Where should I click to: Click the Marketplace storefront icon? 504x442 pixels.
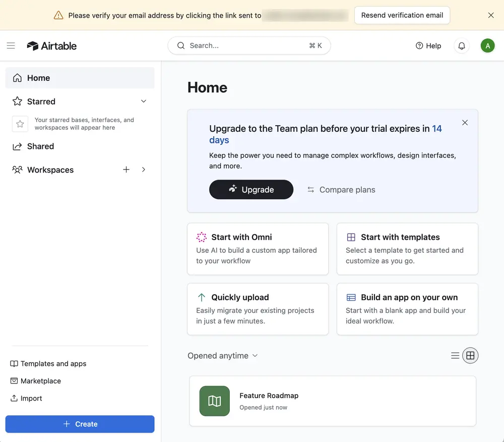(x=14, y=381)
